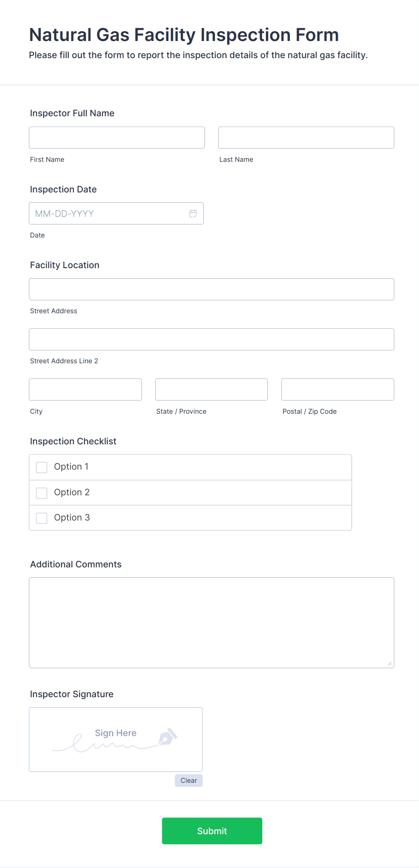The image size is (419, 868).
Task: Click the City input field
Action: (x=86, y=389)
